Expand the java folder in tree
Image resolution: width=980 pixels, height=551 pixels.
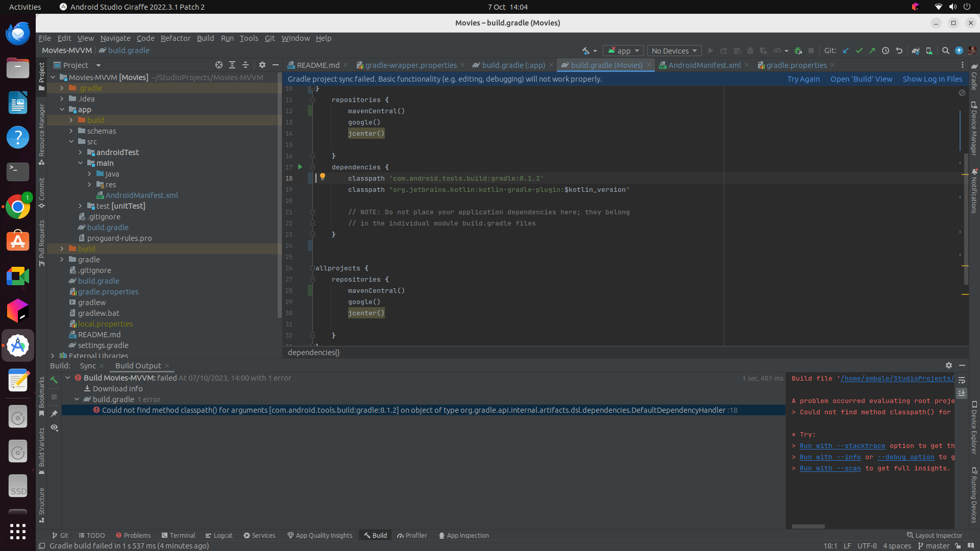(x=89, y=173)
